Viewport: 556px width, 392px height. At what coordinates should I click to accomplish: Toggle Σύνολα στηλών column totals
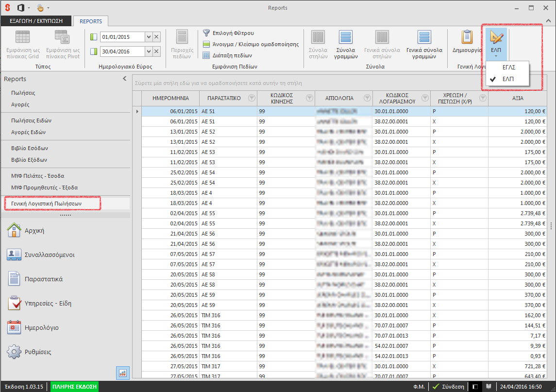(318, 44)
